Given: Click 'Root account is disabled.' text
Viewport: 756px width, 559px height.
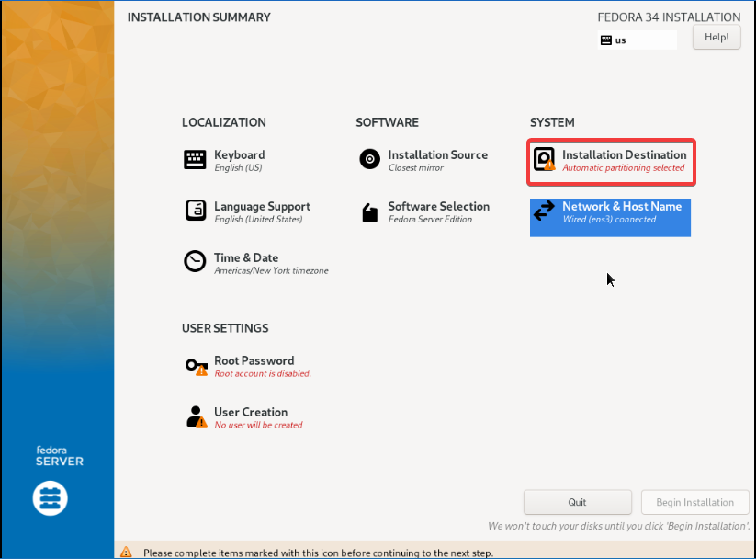Looking at the screenshot, I should [x=263, y=373].
